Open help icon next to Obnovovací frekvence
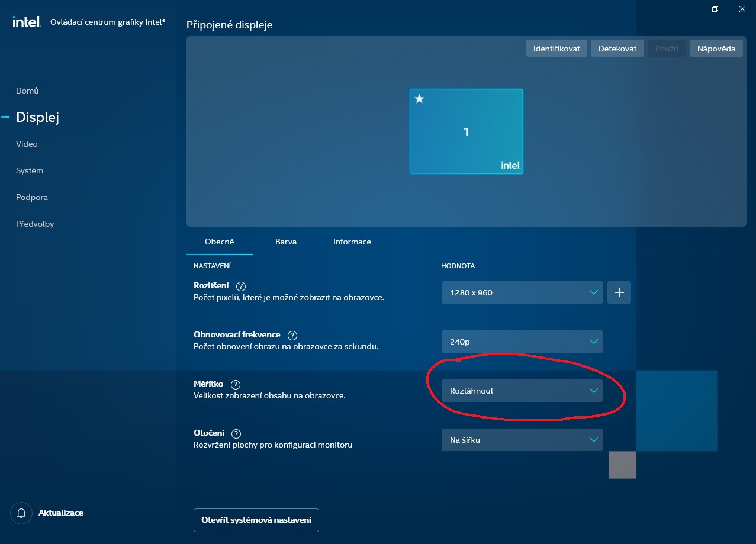Image resolution: width=756 pixels, height=544 pixels. tap(292, 336)
